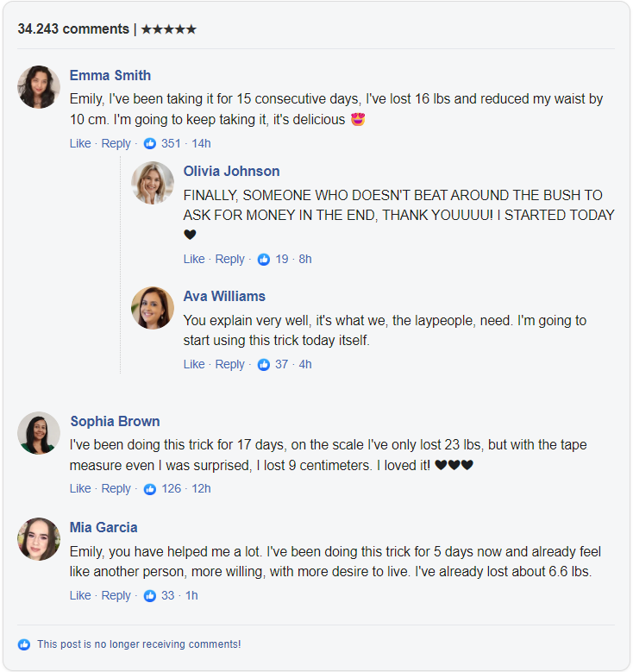Click thumbs-up icon on Ava Williams' reply
This screenshot has width=633, height=672.
pos(264,364)
